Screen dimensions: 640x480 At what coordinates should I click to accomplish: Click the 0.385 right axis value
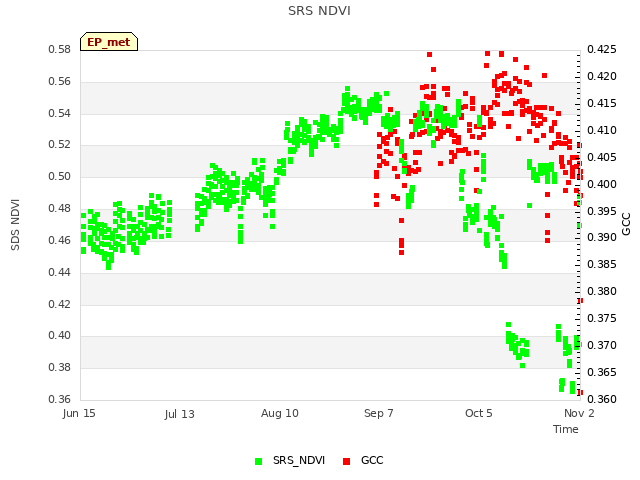coord(602,264)
